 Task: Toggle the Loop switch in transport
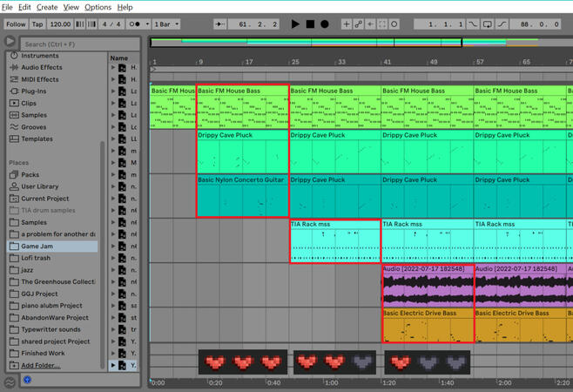coord(487,24)
